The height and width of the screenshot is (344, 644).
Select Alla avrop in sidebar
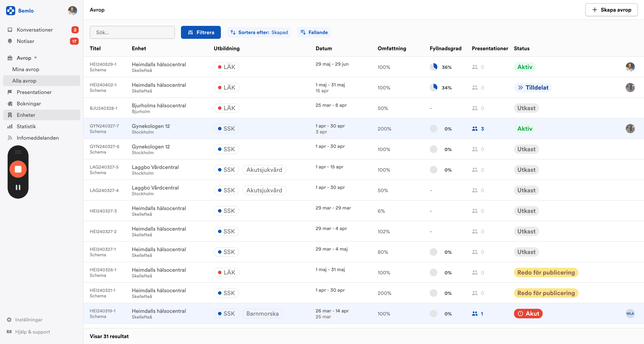coord(41,81)
